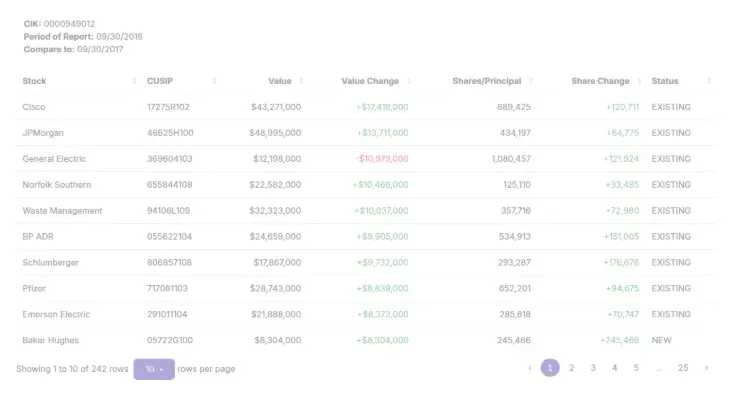Sort by Shares/Principal sort icon
The image size is (733, 394).
point(531,81)
